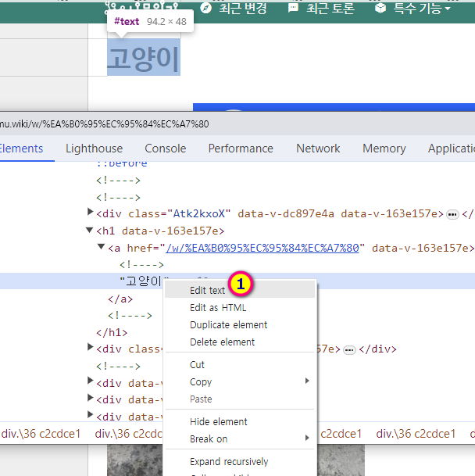The width and height of the screenshot is (475, 476).
Task: Collapse the h1 element node
Action: [91, 231]
